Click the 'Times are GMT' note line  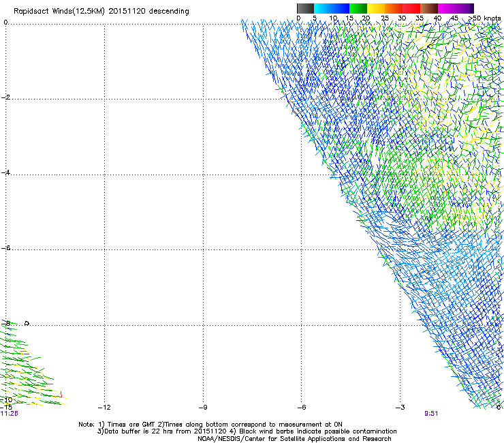coord(210,425)
